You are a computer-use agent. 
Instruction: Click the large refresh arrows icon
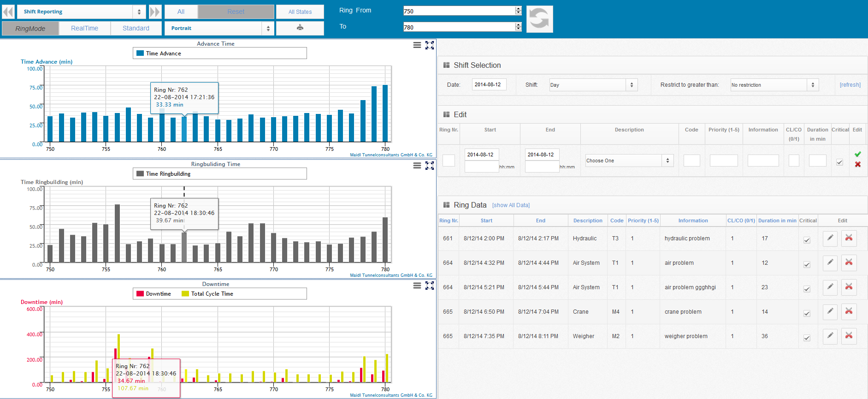[x=539, y=19]
